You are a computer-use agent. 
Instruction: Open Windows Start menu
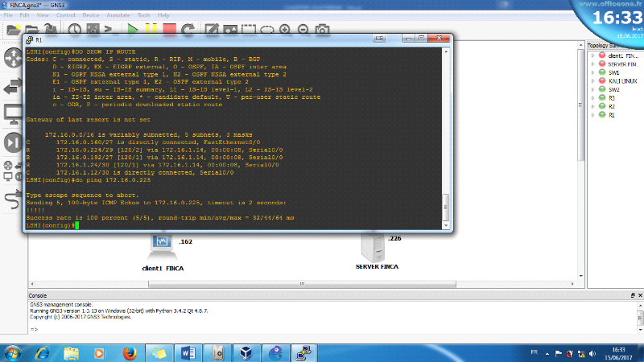12,353
